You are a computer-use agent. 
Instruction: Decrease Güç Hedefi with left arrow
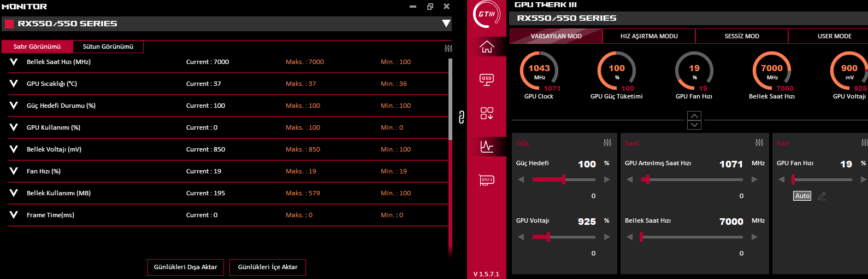[521, 179]
